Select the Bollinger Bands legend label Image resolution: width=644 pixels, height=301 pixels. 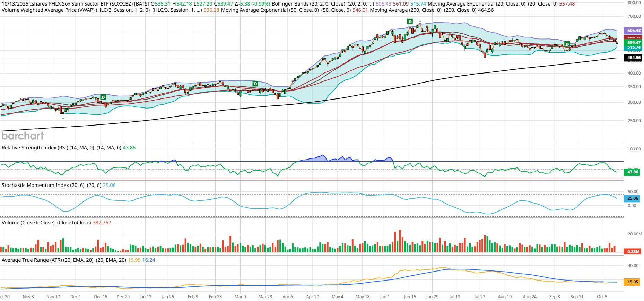[x=308, y=4]
